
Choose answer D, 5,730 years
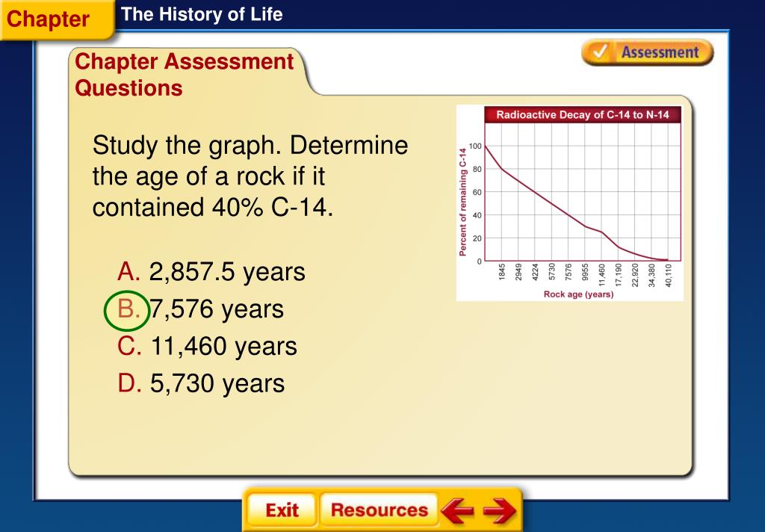[200, 383]
